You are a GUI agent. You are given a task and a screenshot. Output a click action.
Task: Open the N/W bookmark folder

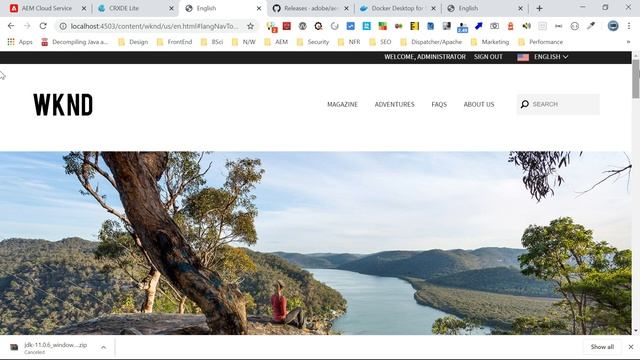pos(243,42)
